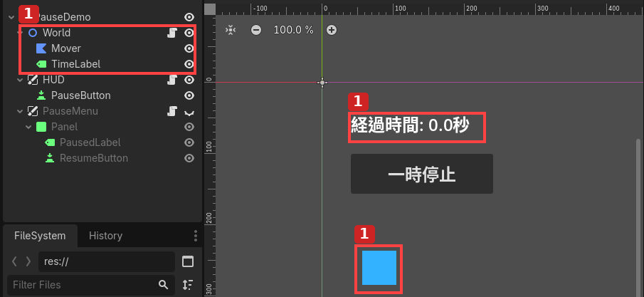The width and height of the screenshot is (644, 297).
Task: Open the script attached to PauseMenu
Action: [x=172, y=111]
